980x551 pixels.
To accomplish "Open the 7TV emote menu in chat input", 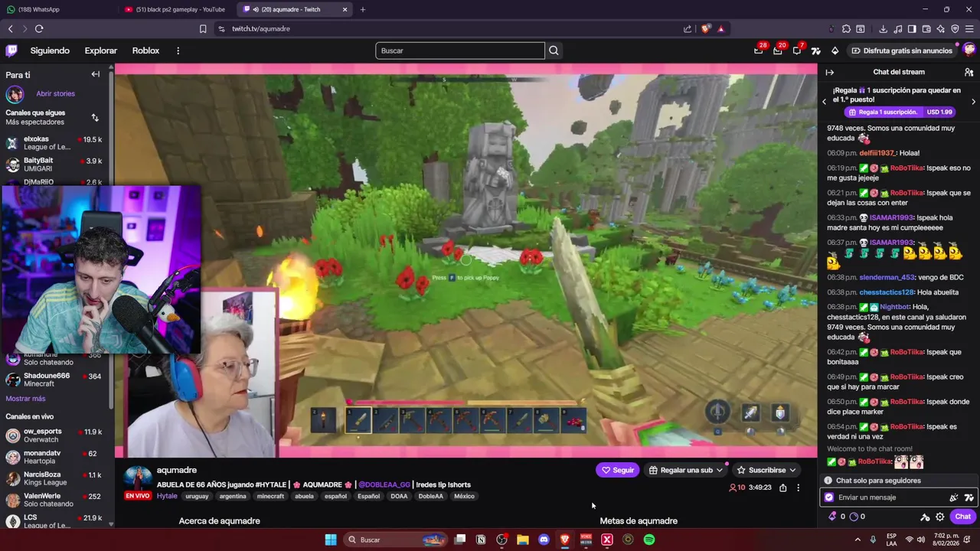I will point(969,497).
